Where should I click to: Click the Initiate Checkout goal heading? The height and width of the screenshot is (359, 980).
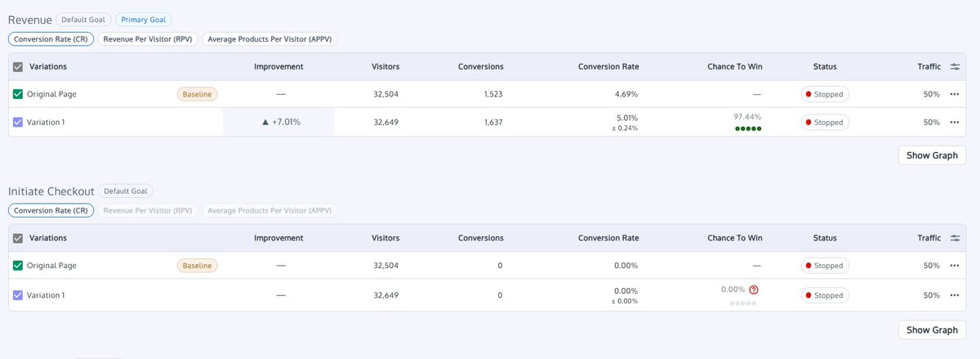(51, 191)
